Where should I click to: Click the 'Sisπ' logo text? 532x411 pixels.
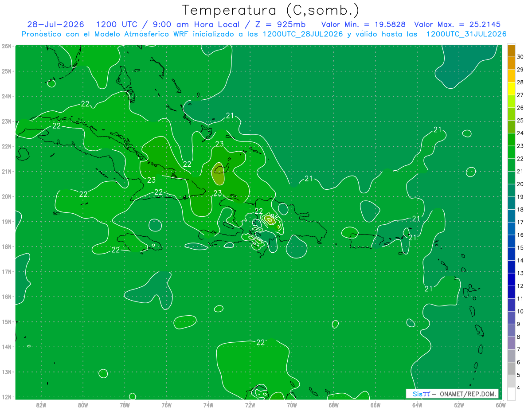[421, 394]
